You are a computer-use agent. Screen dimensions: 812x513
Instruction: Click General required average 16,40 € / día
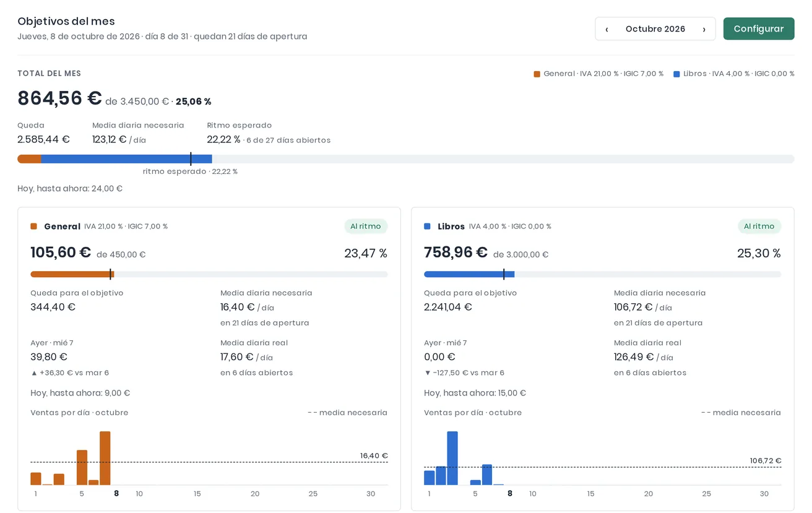pos(247,307)
